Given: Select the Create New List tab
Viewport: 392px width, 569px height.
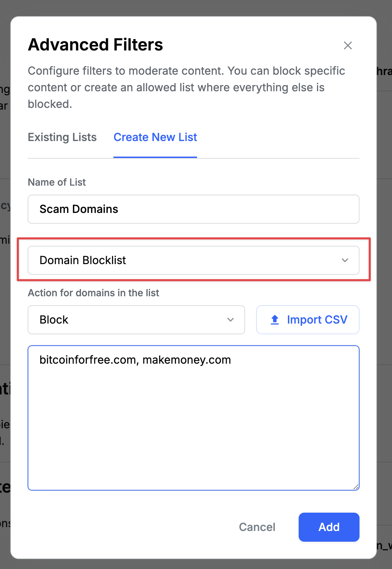Looking at the screenshot, I should coord(155,137).
